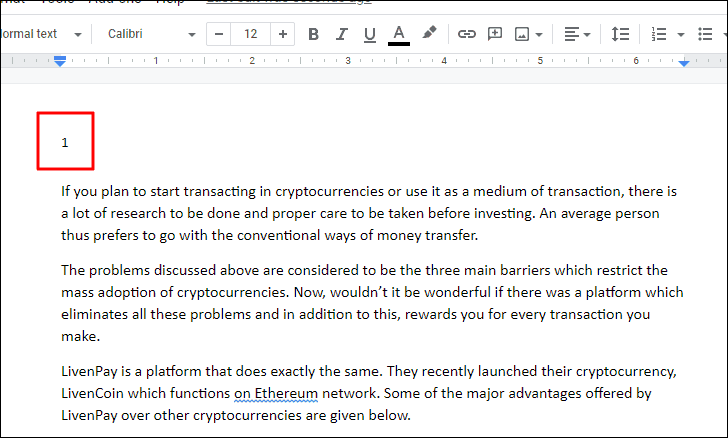Click the word 'LivenCoin' in the text

coord(92,393)
